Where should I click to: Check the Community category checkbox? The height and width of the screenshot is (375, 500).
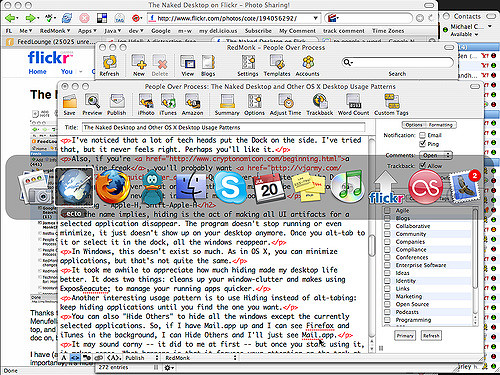pos(387,234)
